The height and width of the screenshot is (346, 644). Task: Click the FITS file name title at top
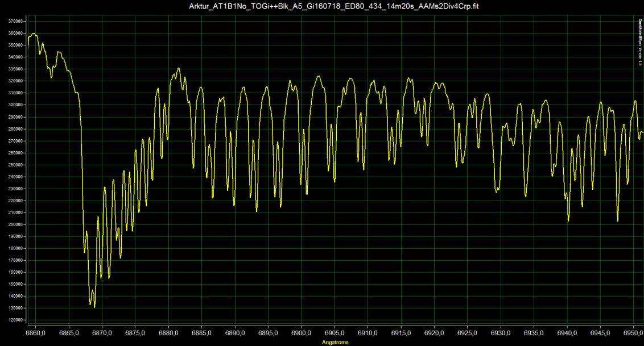click(x=321, y=6)
